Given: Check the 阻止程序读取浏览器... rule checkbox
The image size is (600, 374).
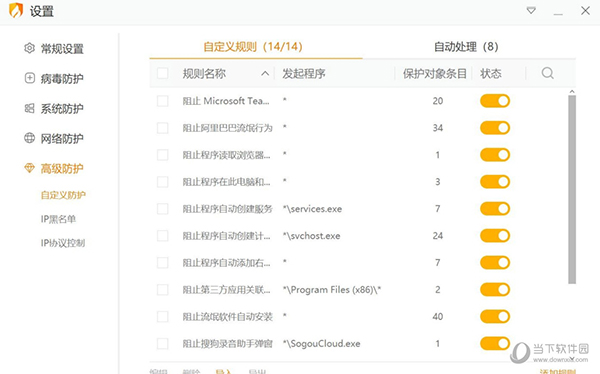Looking at the screenshot, I should click(163, 155).
